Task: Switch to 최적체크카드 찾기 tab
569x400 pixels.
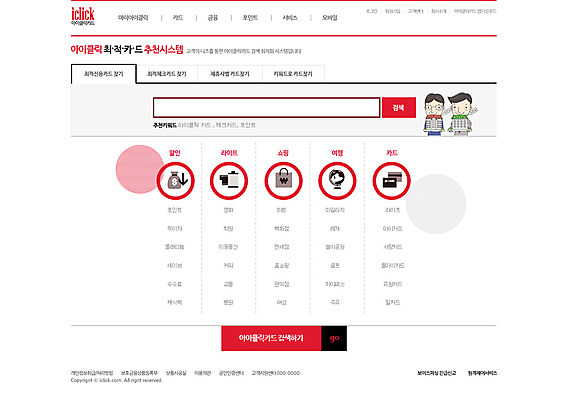Action: coord(167,74)
